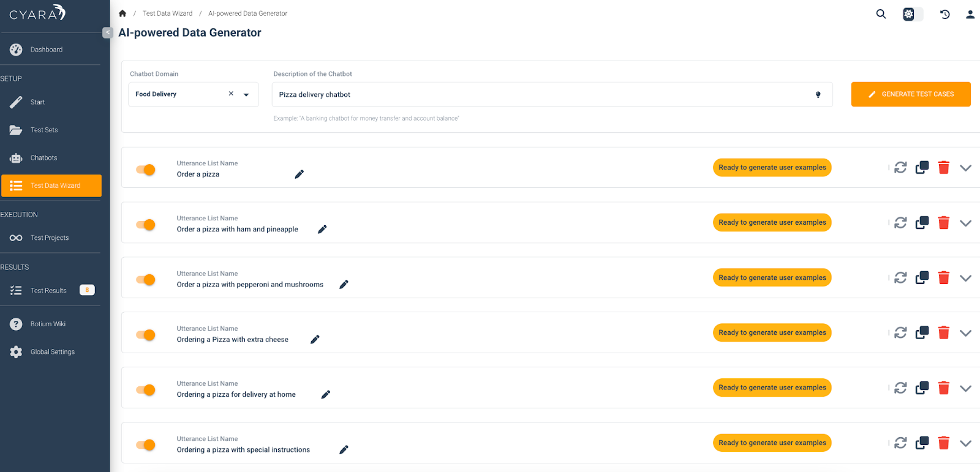980x472 pixels.
Task: Open the user profile menu
Action: click(x=970, y=13)
